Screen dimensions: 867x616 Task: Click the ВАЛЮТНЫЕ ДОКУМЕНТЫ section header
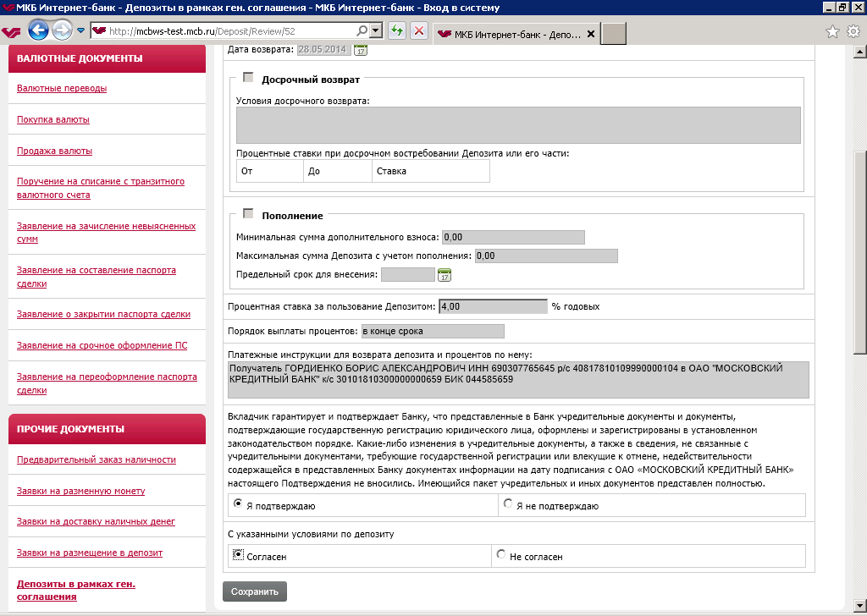(x=107, y=58)
